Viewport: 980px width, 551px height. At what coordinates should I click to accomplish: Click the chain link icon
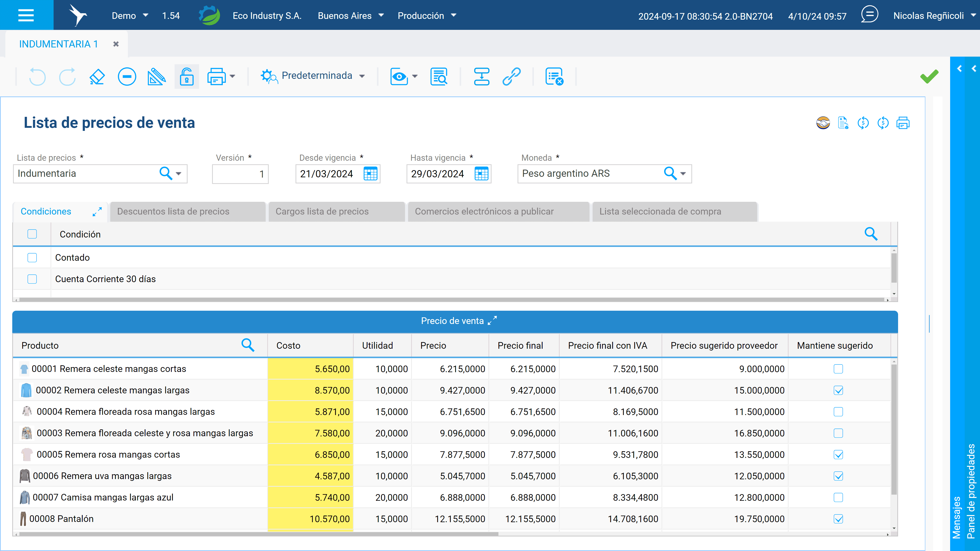click(x=511, y=77)
